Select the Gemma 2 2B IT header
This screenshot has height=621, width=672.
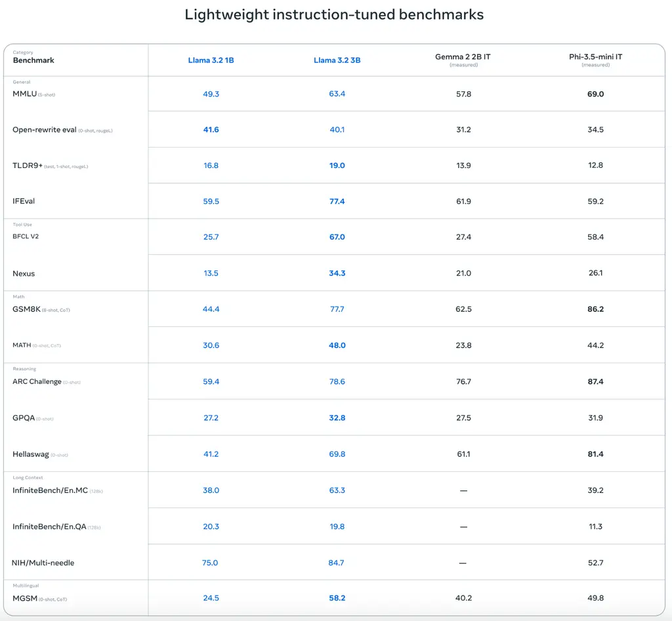[463, 60]
